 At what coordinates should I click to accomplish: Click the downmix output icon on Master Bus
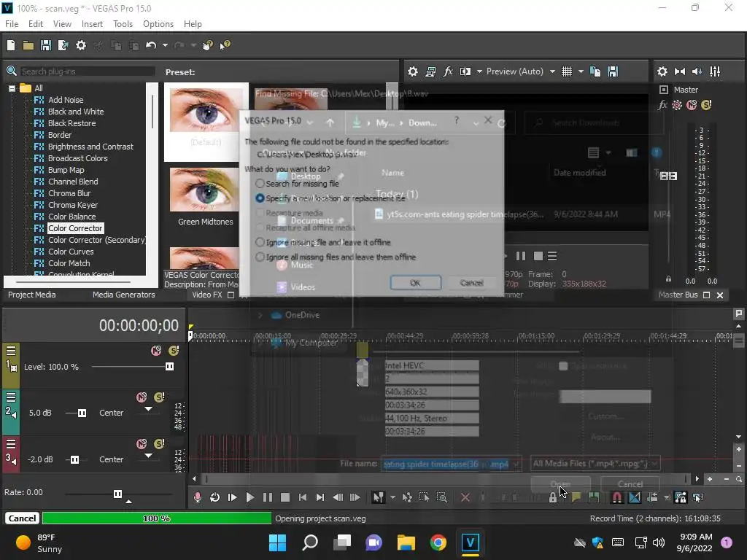coord(680,71)
